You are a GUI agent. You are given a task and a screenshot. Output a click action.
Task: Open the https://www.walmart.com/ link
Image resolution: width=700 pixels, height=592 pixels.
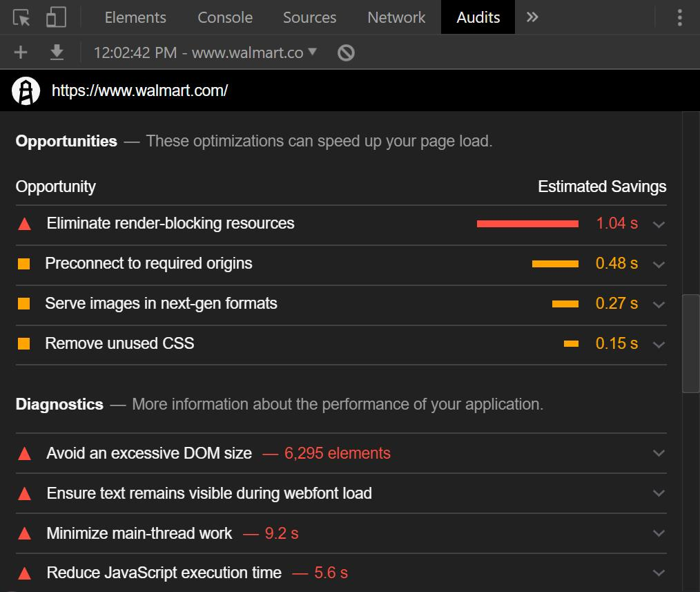[139, 90]
